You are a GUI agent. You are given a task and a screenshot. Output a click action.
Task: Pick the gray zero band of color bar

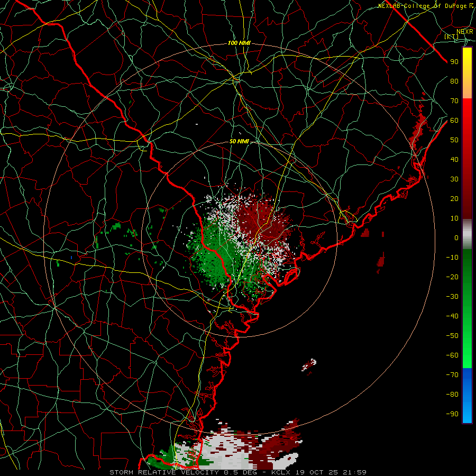point(467,234)
